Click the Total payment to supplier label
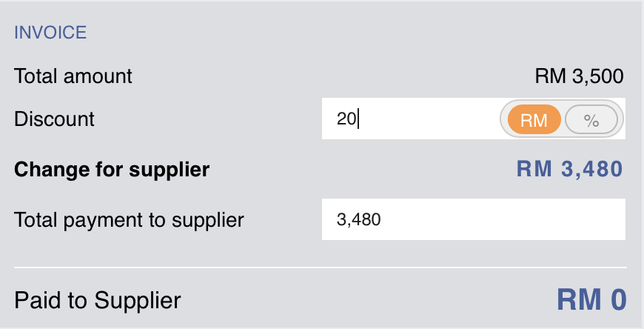This screenshot has width=644, height=329. tap(129, 219)
